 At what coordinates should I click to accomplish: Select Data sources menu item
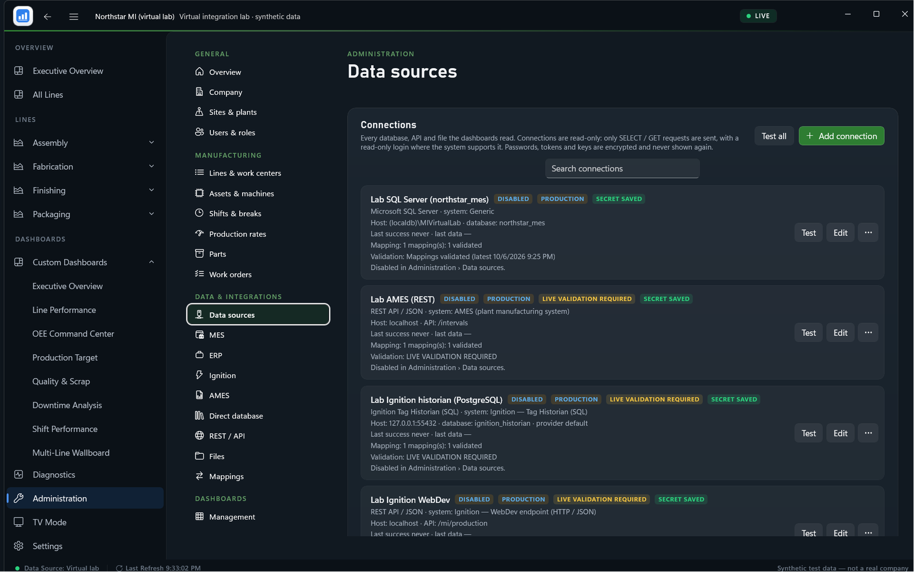258,315
